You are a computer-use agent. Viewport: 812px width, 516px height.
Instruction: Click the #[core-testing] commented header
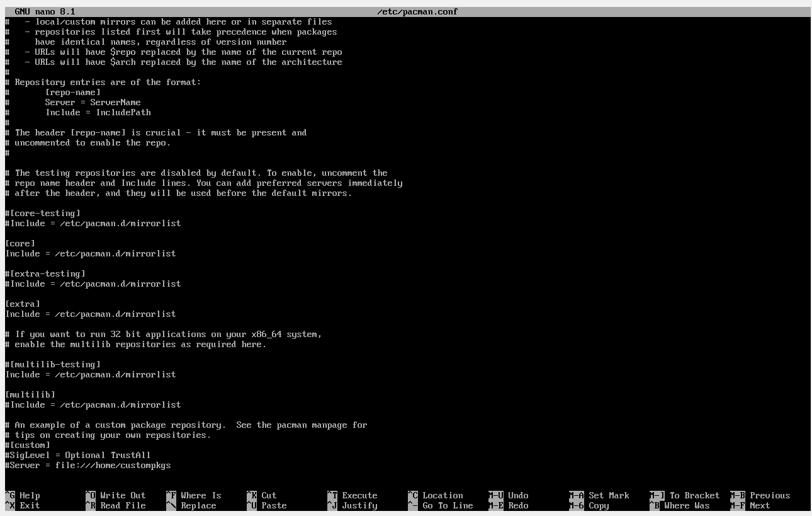[x=43, y=213]
